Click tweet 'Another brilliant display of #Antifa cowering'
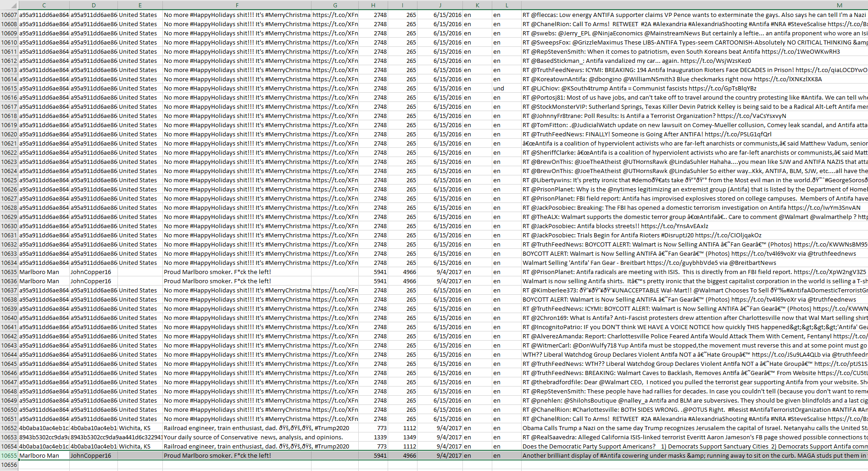 tap(695, 455)
